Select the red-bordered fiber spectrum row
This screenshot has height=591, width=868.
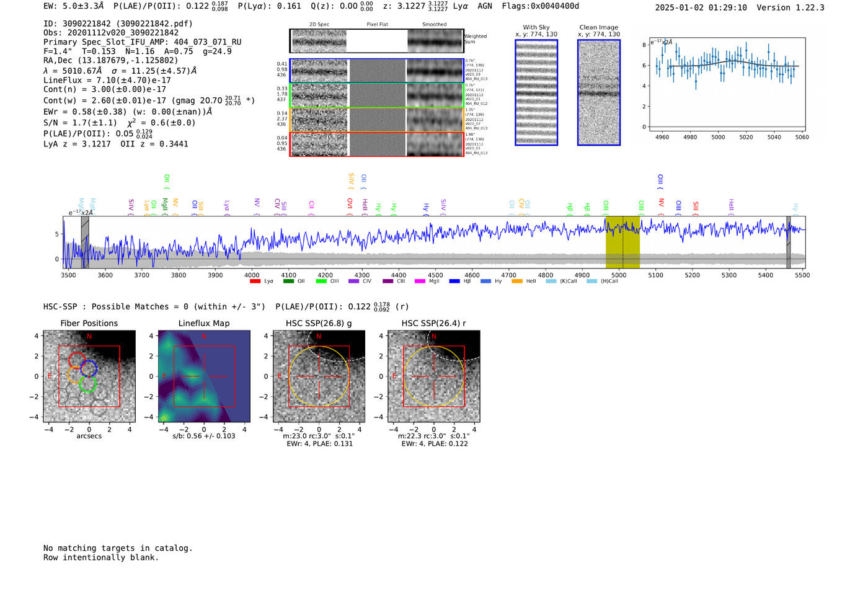[377, 144]
